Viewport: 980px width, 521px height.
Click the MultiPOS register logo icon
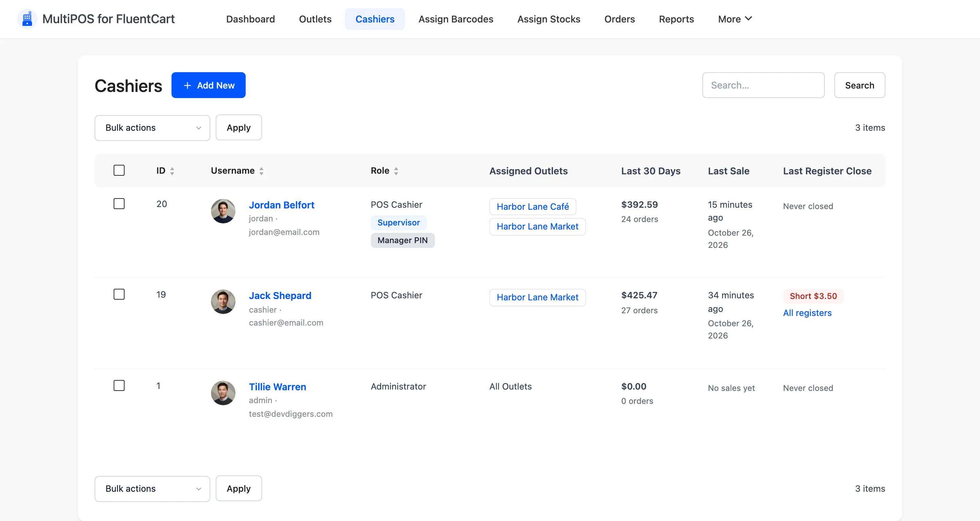(x=27, y=19)
